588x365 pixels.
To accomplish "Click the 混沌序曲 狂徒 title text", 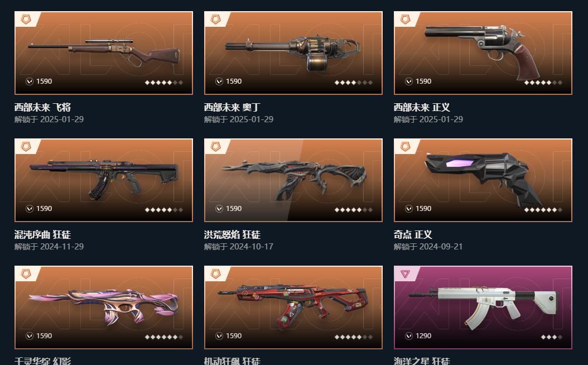I will (43, 234).
